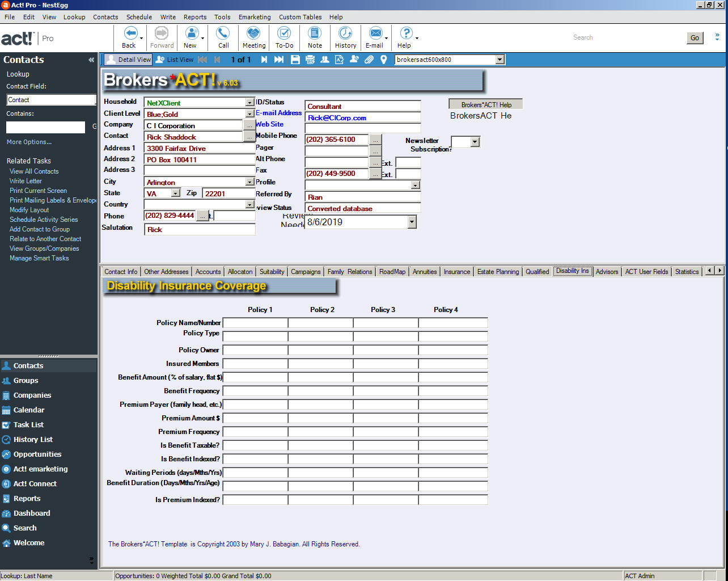
Task: Open the Custom Tables menu
Action: pyautogui.click(x=300, y=17)
